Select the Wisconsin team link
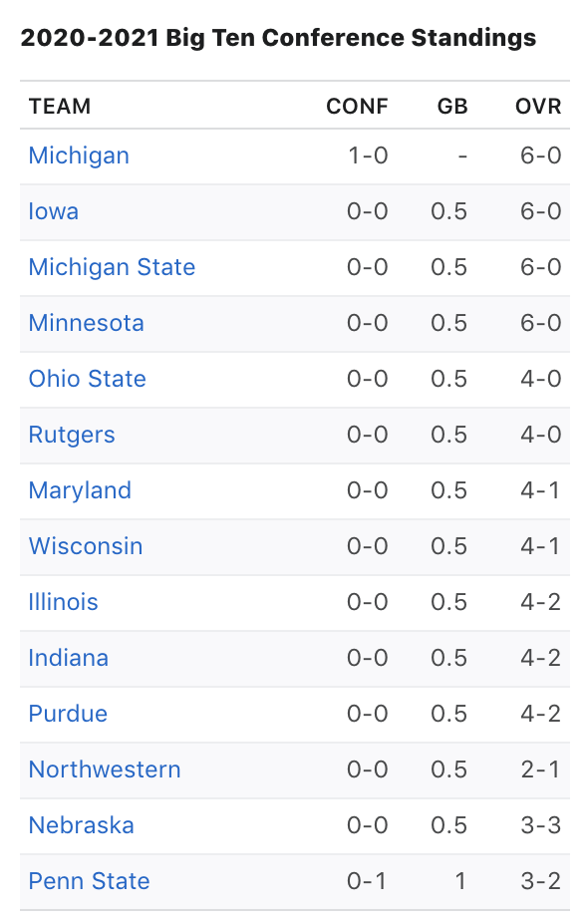588x919 pixels. click(86, 546)
